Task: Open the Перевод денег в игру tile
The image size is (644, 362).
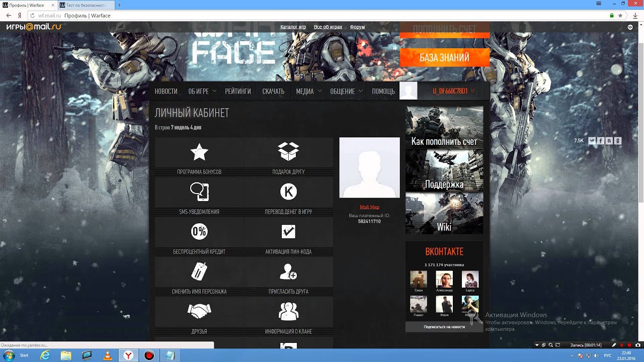Action: click(288, 196)
